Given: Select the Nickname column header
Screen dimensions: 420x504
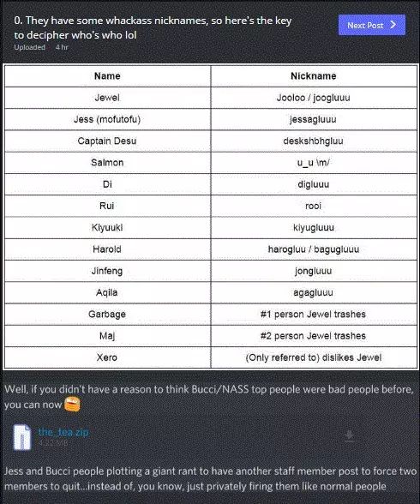Looking at the screenshot, I should click(314, 75).
